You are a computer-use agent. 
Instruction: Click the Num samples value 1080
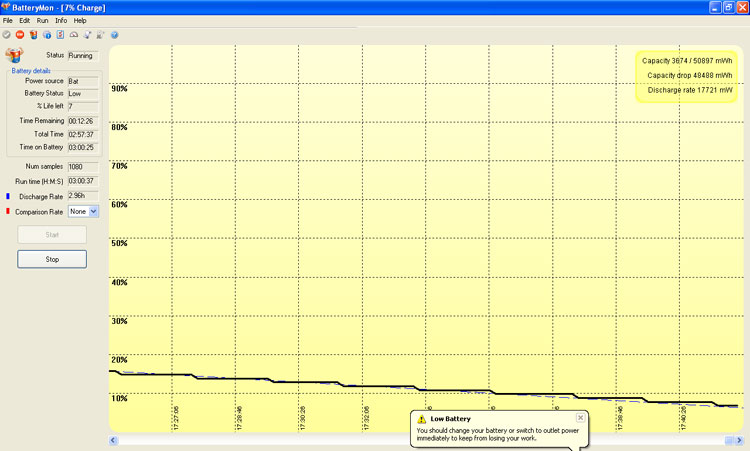click(83, 167)
